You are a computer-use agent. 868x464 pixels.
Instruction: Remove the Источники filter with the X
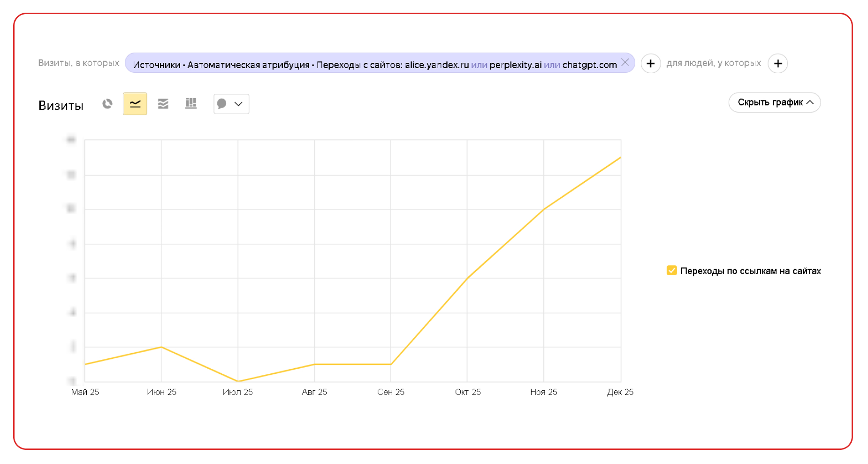coord(625,62)
